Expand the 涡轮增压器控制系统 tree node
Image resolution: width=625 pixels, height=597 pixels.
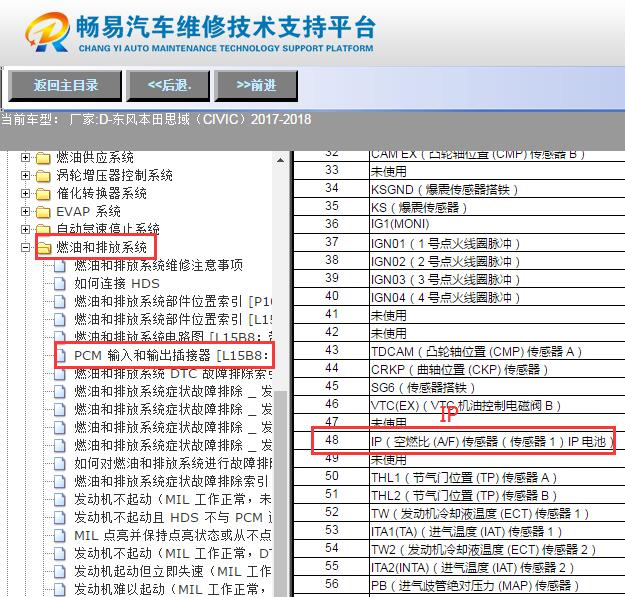coord(25,175)
